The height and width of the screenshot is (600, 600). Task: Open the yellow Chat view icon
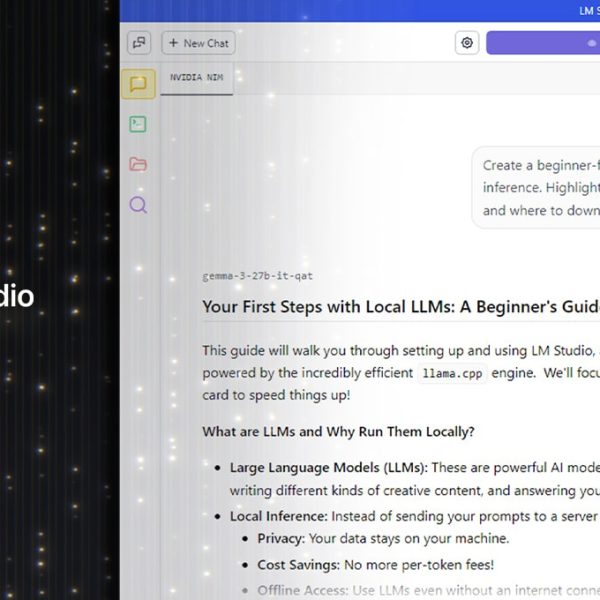pos(138,84)
